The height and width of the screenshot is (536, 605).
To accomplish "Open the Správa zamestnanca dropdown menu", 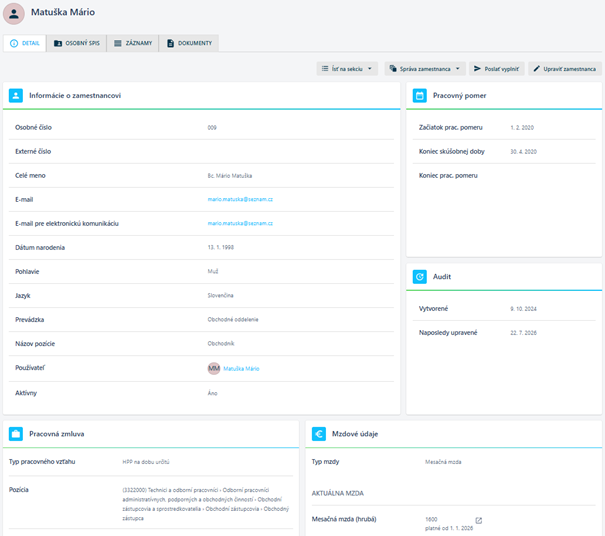I will coord(425,69).
